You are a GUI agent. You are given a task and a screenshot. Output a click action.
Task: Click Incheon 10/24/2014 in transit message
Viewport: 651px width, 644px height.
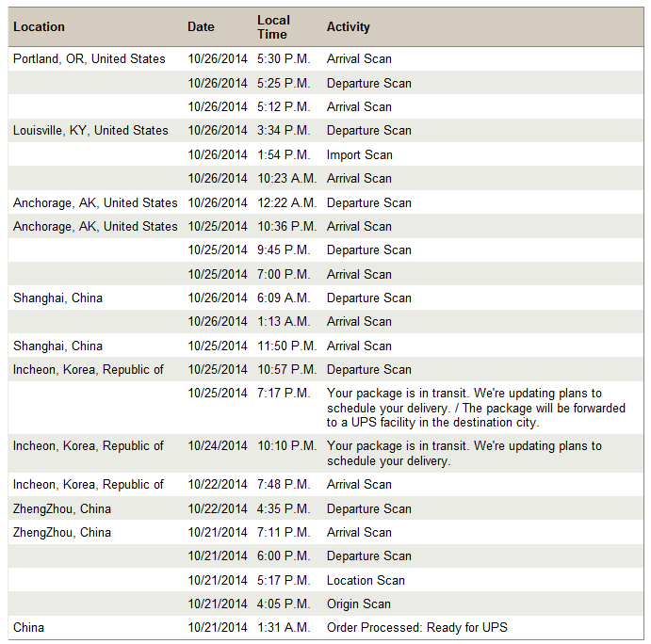464,454
